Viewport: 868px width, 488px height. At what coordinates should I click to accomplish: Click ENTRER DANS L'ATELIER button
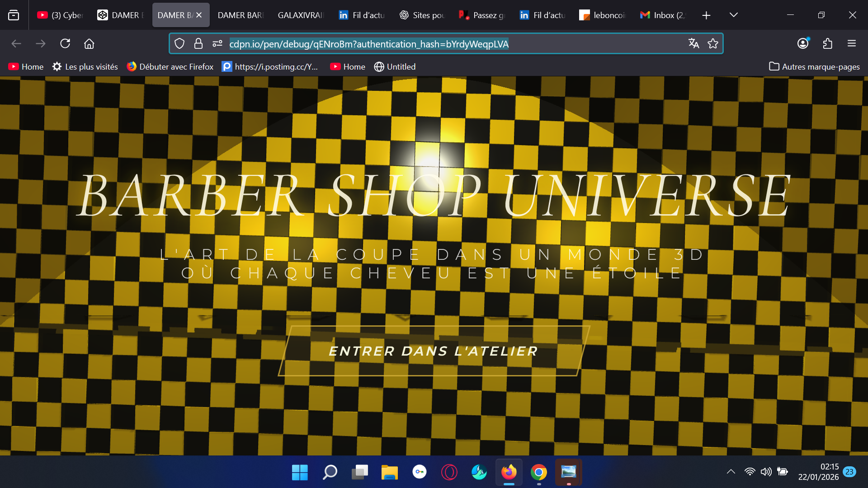pos(434,351)
